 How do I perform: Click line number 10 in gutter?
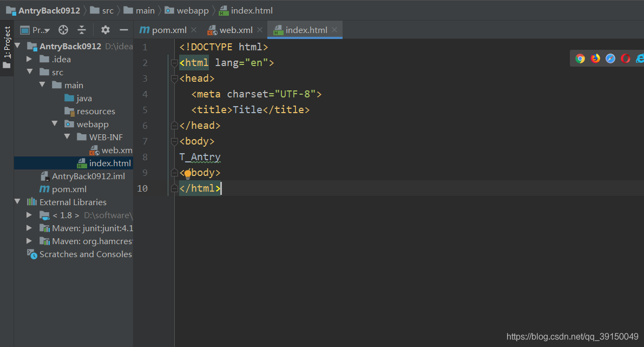tap(142, 188)
